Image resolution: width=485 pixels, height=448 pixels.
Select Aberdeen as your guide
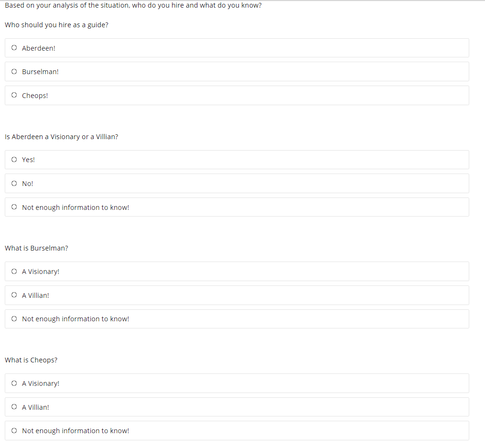coord(14,47)
